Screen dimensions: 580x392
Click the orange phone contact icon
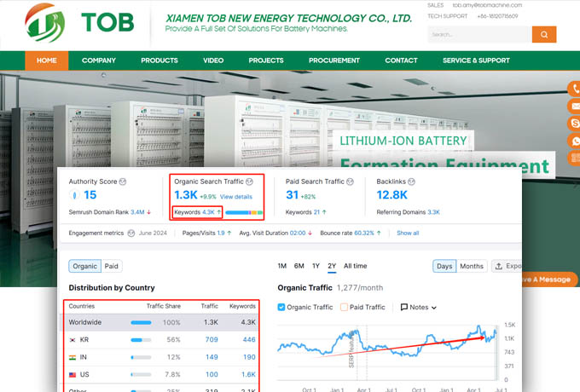click(574, 89)
